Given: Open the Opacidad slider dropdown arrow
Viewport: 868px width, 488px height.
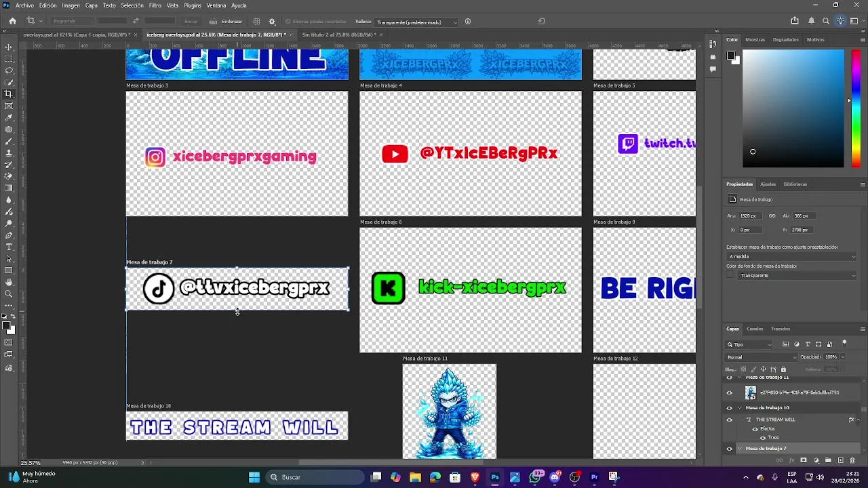Looking at the screenshot, I should click(x=843, y=357).
